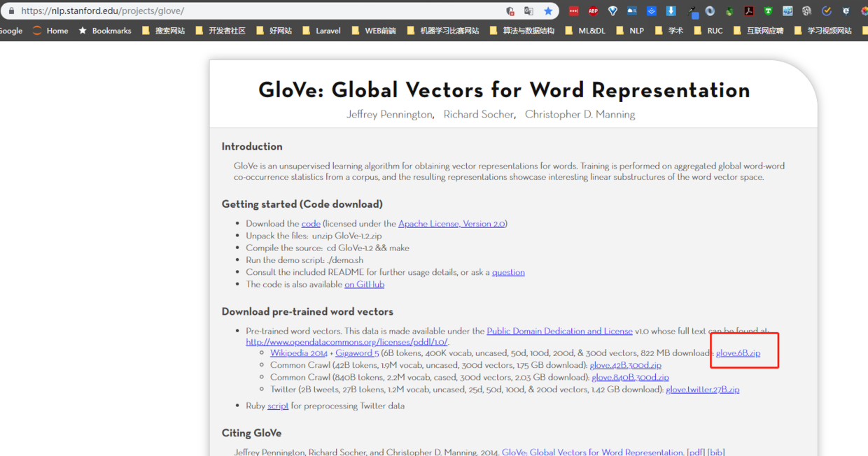Click the GloVe page main title
This screenshot has height=456, width=868.
[504, 90]
